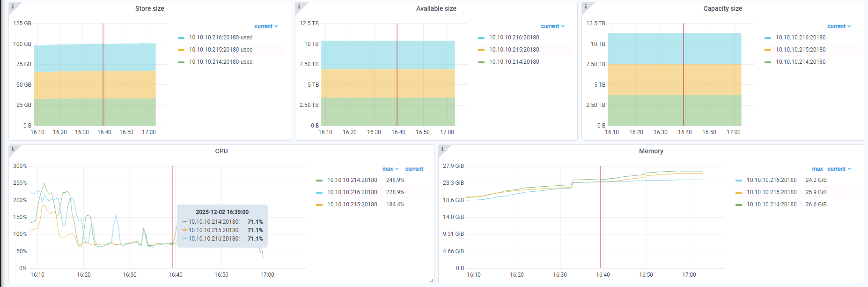This screenshot has height=287, width=868.
Task: Open the CPU panel title menu
Action: coord(221,151)
